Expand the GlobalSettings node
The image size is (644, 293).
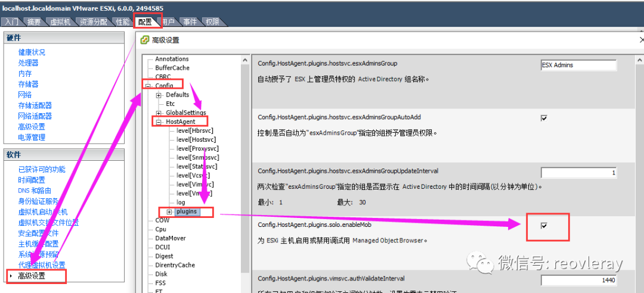point(159,113)
